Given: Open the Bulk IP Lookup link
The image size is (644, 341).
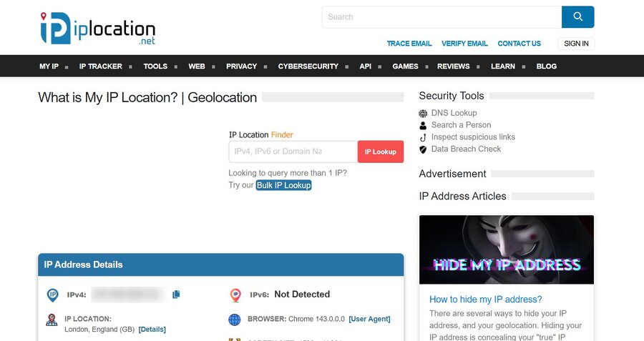Looking at the screenshot, I should [x=284, y=185].
